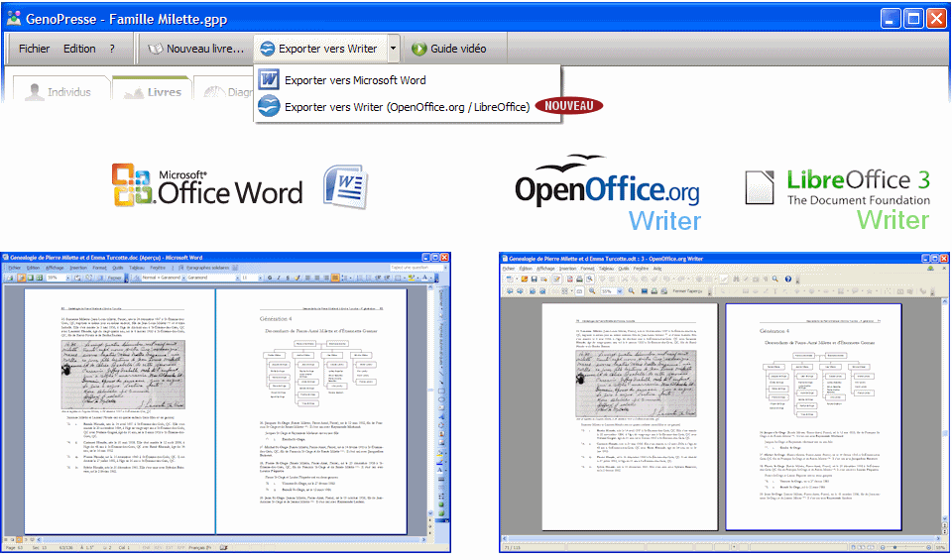The width and height of the screenshot is (952, 560).
Task: Click the PDF export icon in OpenOffice Writer
Action: point(570,280)
